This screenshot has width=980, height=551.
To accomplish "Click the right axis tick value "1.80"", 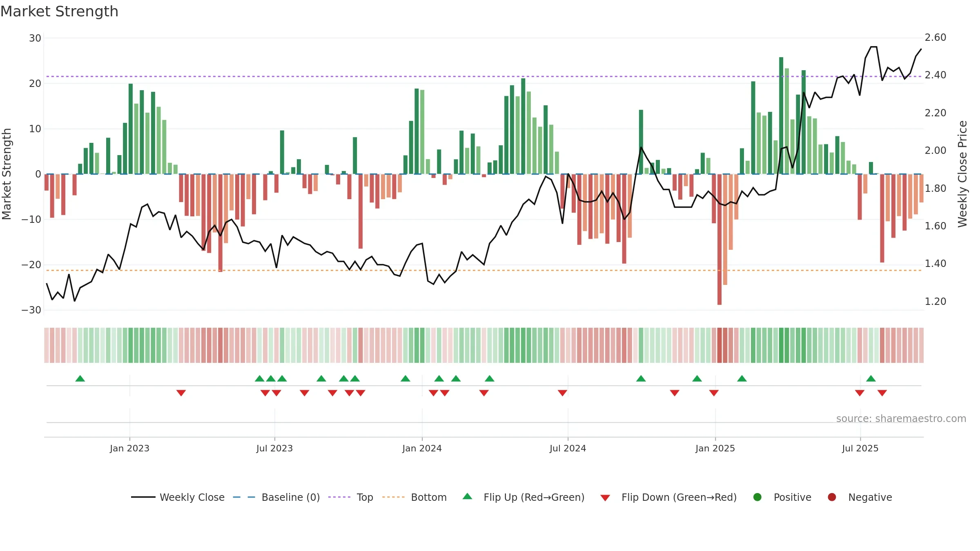I will (935, 189).
